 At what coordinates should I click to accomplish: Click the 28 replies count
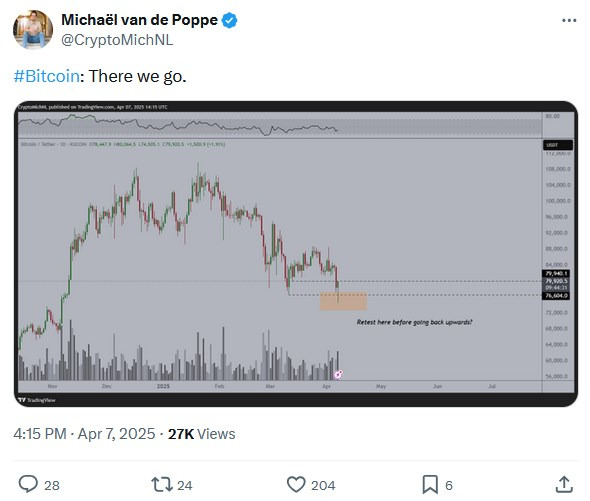pos(52,486)
